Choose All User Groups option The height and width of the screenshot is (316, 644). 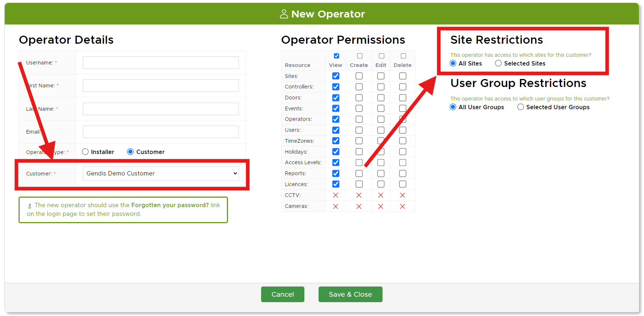click(453, 107)
